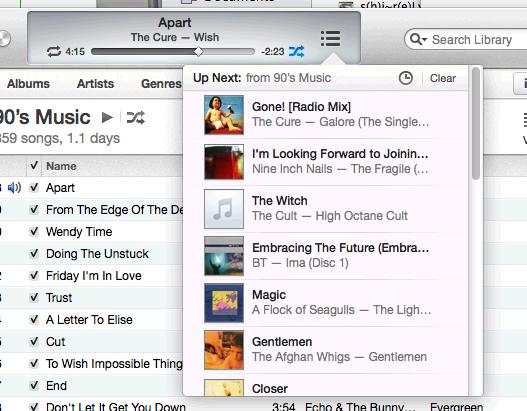This screenshot has height=411, width=527.
Task: Click the BT Ima album artwork
Action: 224,256
